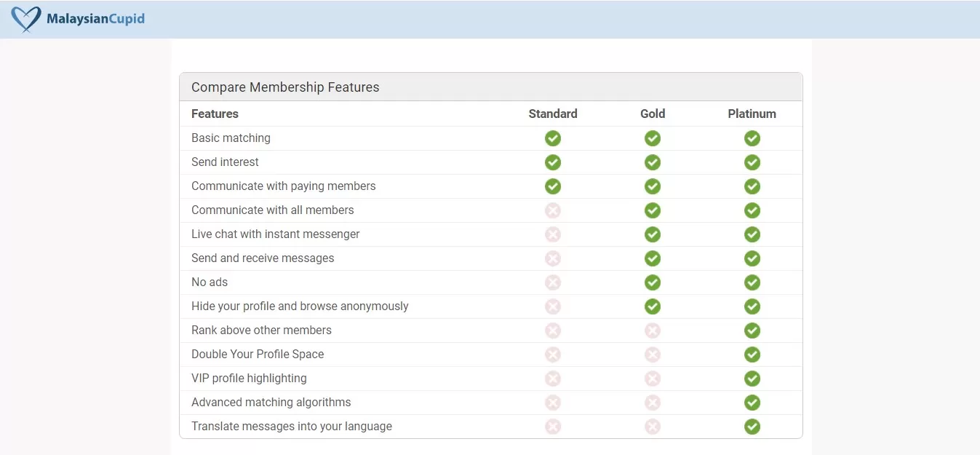Image resolution: width=980 pixels, height=455 pixels.
Task: Click the Gold checkmark for Send interest
Action: pos(653,162)
